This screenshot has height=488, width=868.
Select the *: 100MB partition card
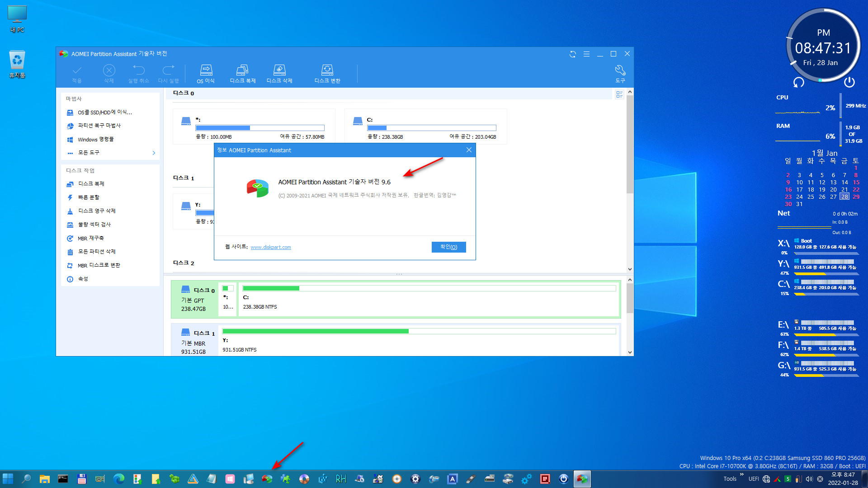click(254, 127)
